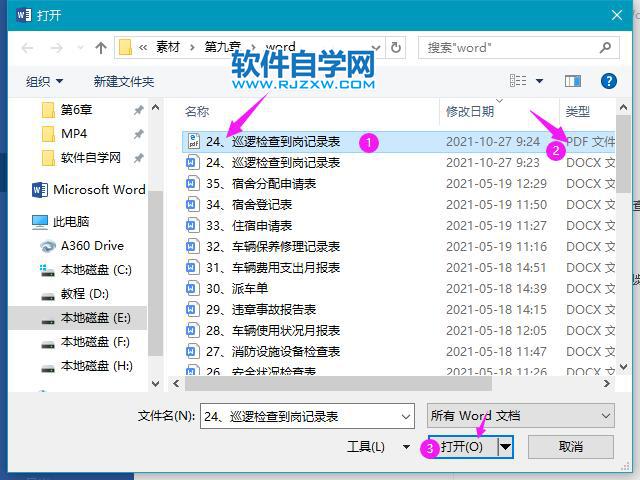Expand the 文件名 history dropdown

405,417
